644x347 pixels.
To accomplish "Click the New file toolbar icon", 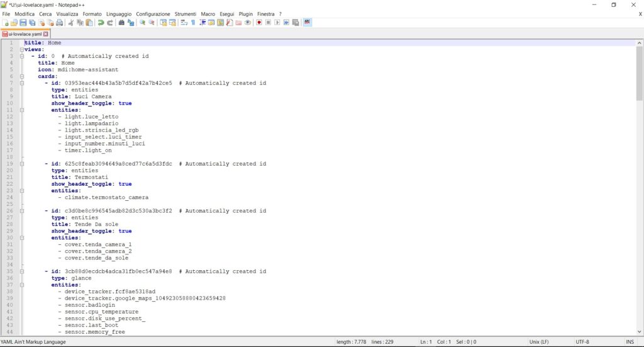I will tap(5, 23).
